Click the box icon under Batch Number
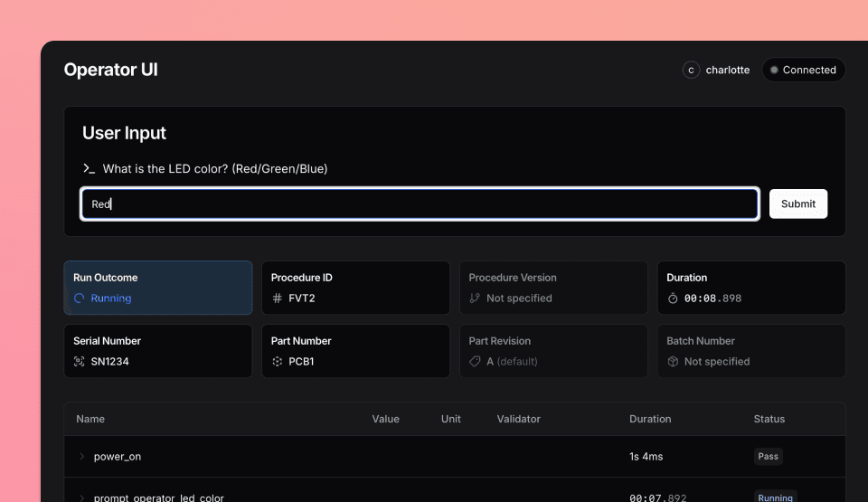This screenshot has height=502, width=868. coord(673,361)
